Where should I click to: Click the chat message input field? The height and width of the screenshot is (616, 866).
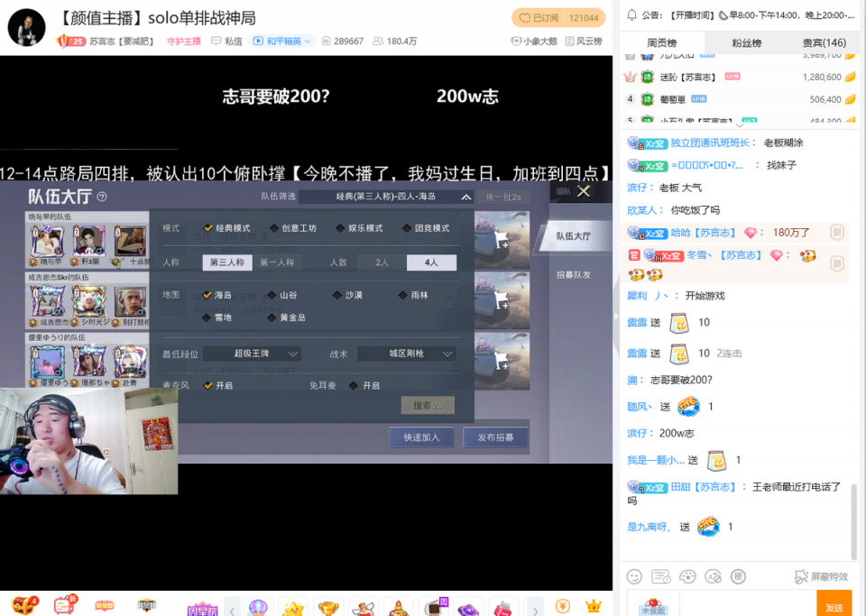[x=747, y=604]
